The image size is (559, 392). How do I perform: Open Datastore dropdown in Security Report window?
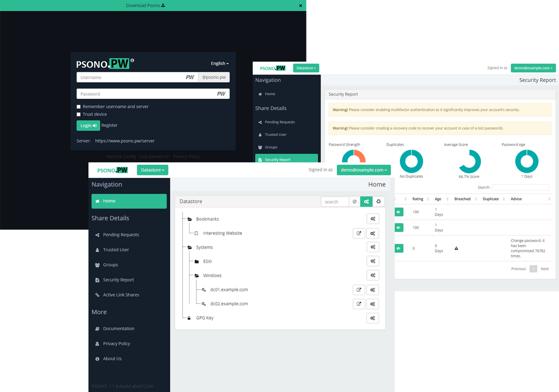(x=307, y=68)
